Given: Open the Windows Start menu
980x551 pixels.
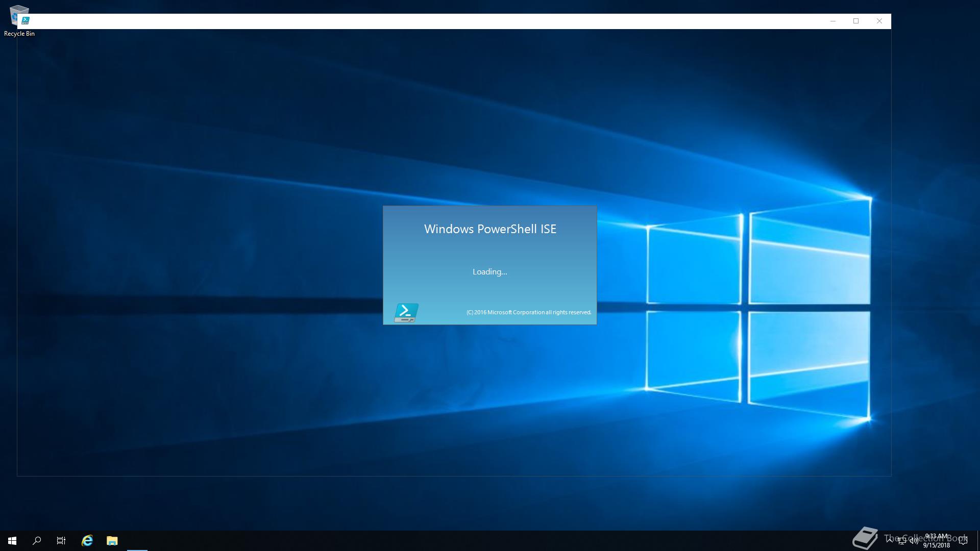Looking at the screenshot, I should pos(12,541).
